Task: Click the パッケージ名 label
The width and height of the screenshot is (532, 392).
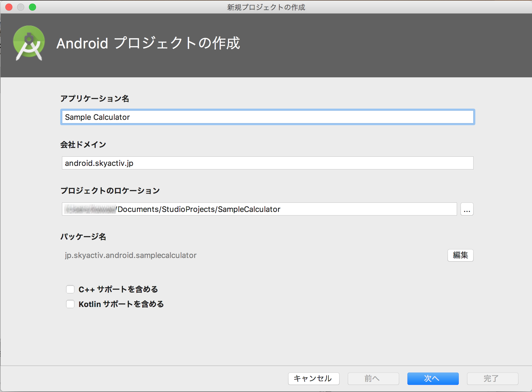Action: (x=83, y=237)
